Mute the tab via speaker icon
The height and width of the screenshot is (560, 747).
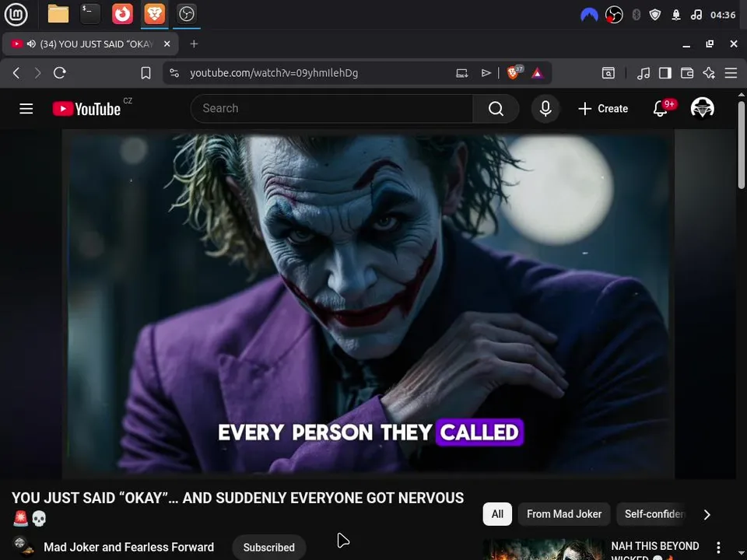[31, 44]
